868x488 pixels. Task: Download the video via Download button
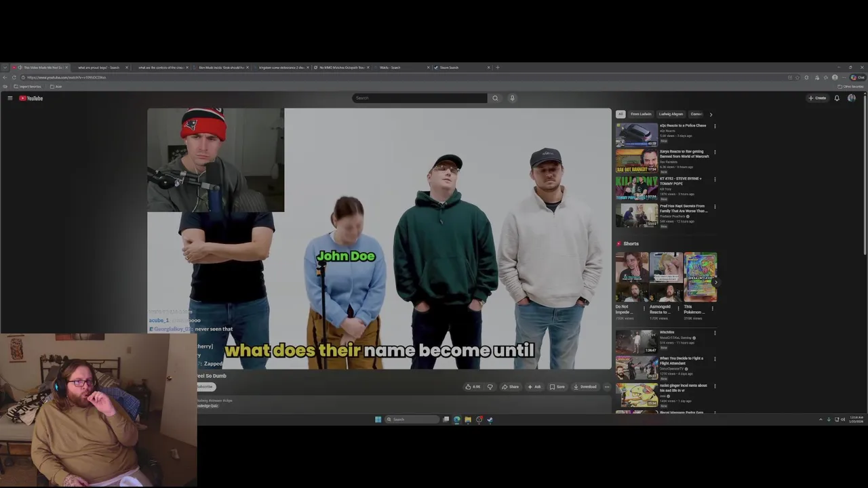(x=585, y=387)
